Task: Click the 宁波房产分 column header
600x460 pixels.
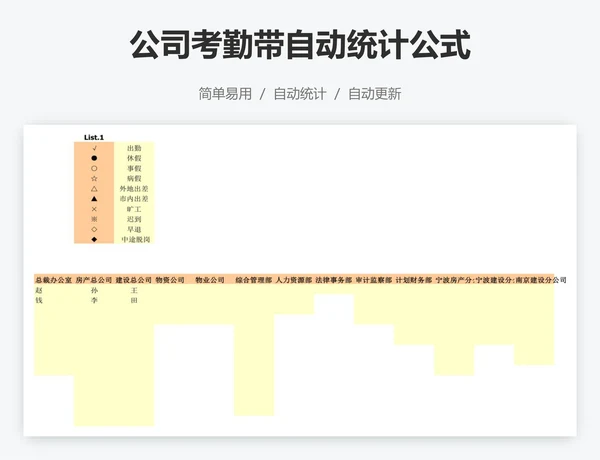Action: [454, 280]
